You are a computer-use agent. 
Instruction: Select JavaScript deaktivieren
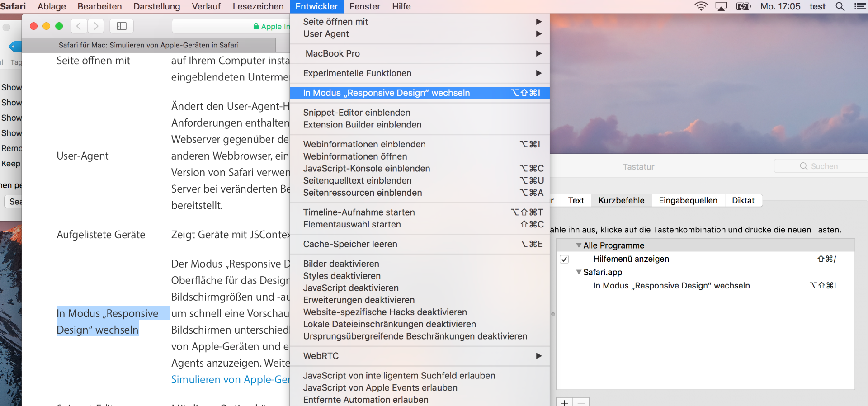(420, 288)
